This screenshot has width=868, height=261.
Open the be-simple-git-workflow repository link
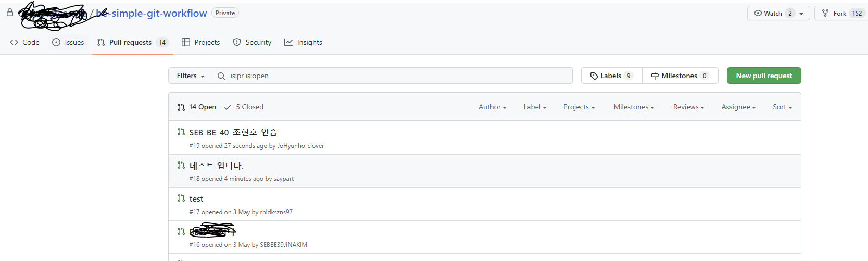(x=152, y=13)
